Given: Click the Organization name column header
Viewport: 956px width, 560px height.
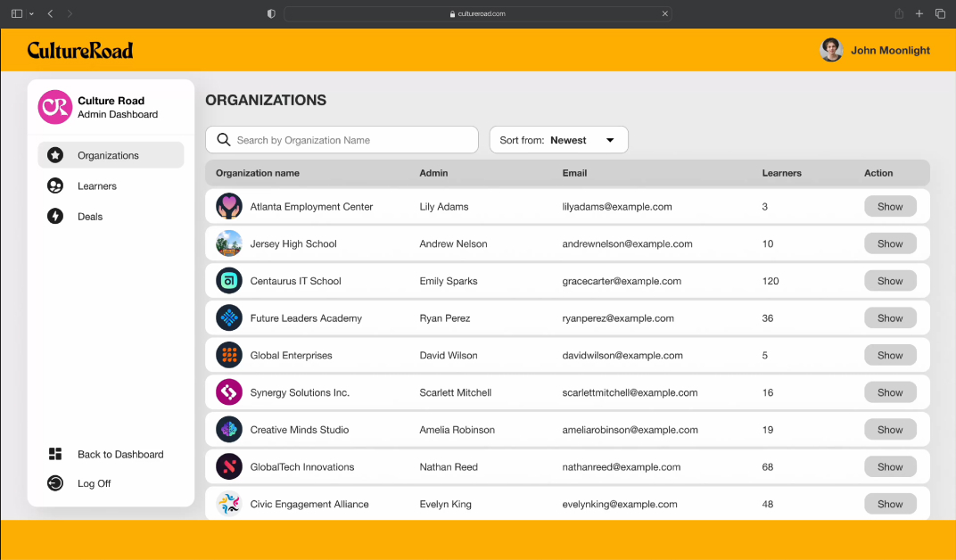Looking at the screenshot, I should click(258, 173).
